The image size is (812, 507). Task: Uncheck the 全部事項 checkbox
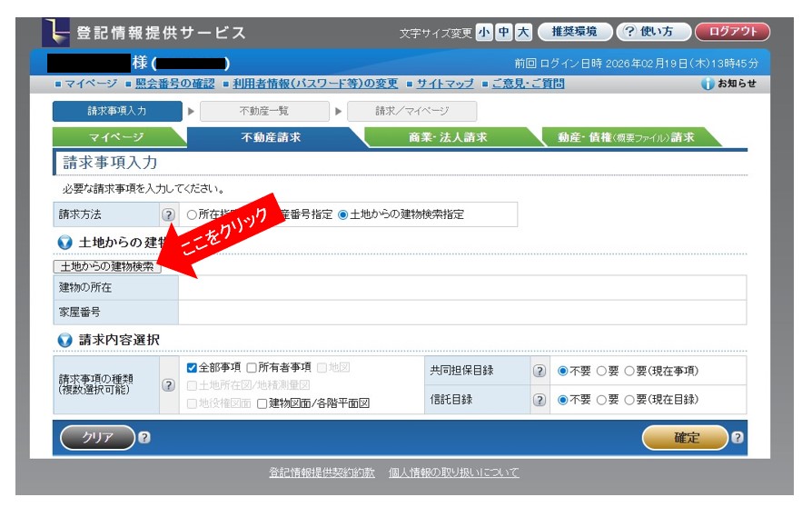(x=192, y=368)
